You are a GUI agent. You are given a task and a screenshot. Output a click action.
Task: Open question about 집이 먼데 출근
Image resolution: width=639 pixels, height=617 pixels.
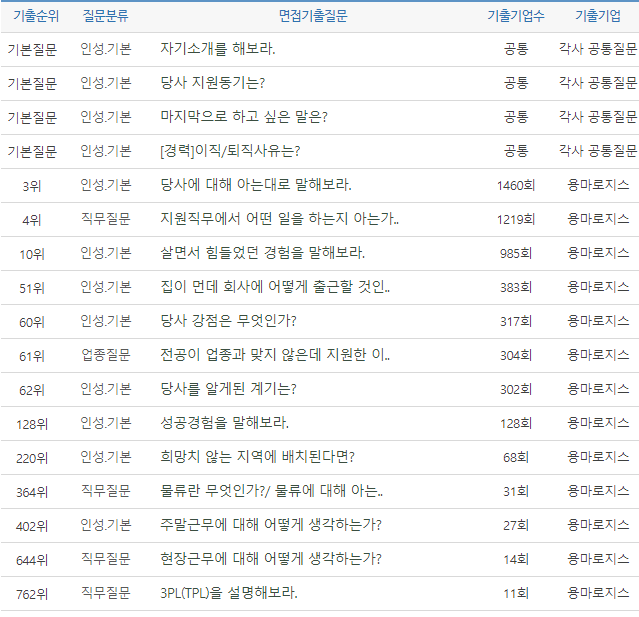pos(275,287)
